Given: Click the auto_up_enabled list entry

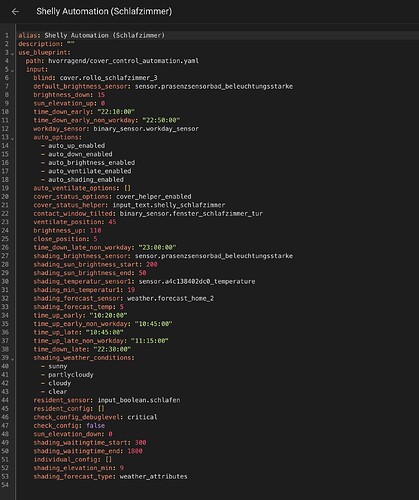Looking at the screenshot, I should coord(76,146).
